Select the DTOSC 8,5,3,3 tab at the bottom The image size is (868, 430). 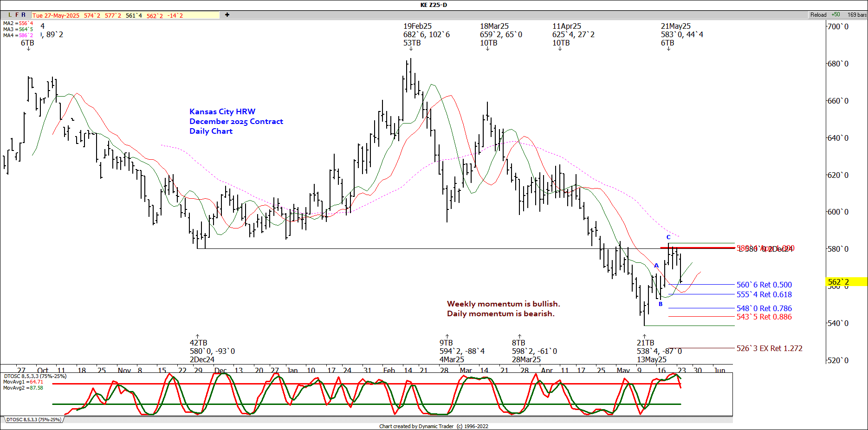(x=33, y=420)
